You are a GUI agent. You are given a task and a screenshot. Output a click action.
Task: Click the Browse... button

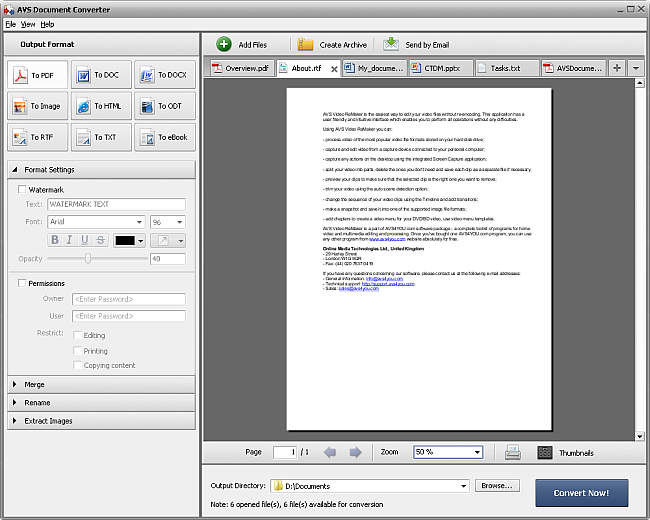pyautogui.click(x=497, y=486)
